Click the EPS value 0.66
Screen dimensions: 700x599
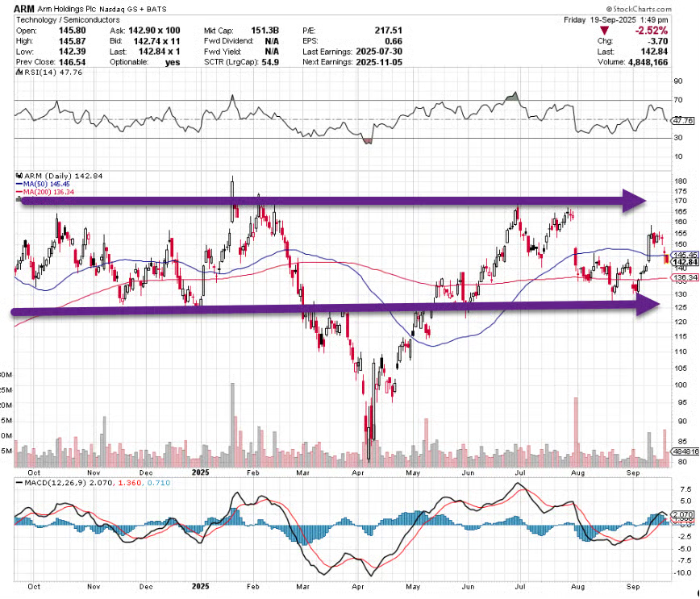[394, 41]
